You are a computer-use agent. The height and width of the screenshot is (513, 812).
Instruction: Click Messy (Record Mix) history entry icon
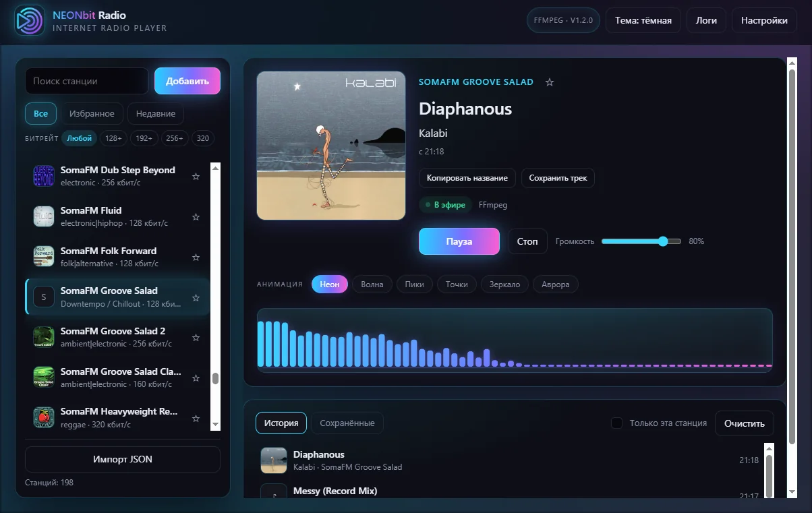(274, 491)
